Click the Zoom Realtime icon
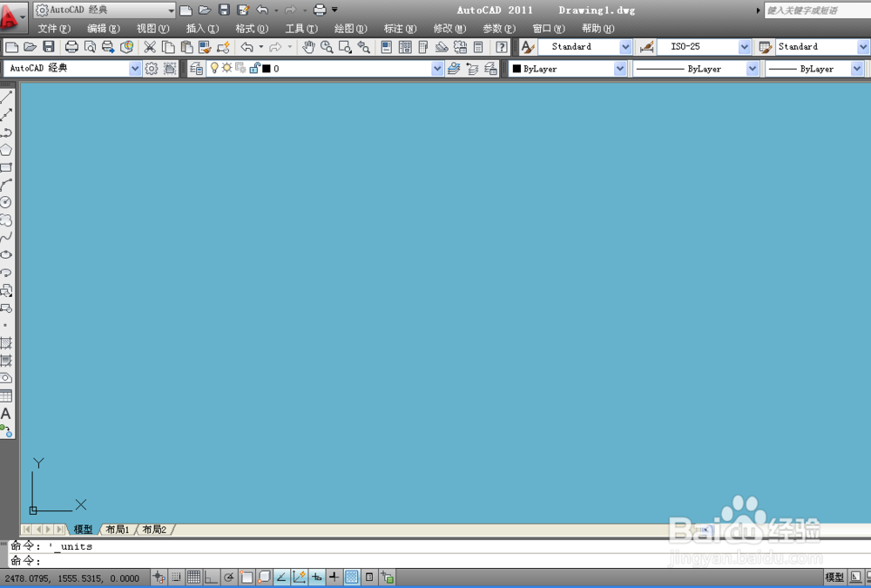871x588 pixels. (327, 47)
